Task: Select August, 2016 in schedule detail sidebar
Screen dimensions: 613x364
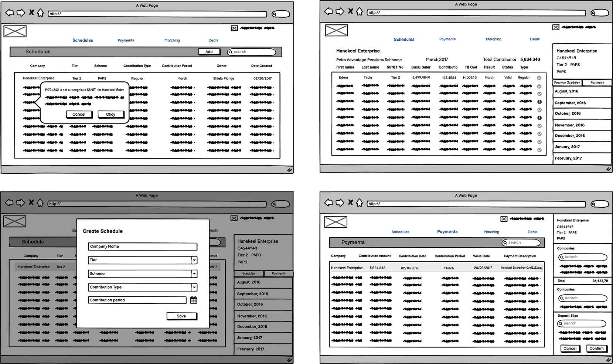Action: (582, 91)
